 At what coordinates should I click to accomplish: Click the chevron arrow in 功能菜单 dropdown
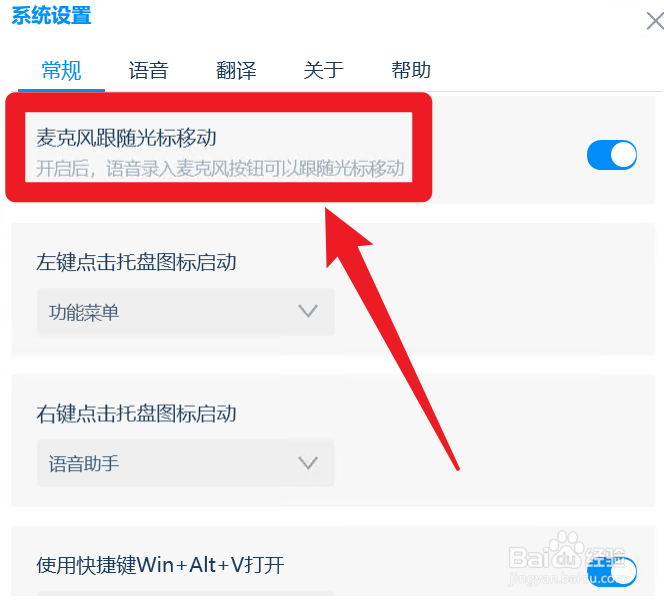[x=308, y=311]
